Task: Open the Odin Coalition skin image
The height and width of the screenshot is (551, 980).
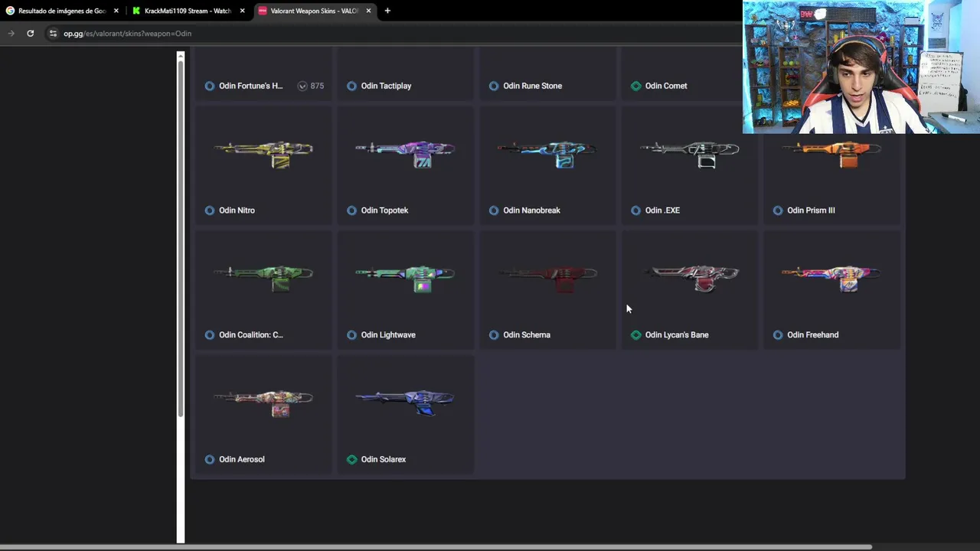Action: pyautogui.click(x=263, y=278)
